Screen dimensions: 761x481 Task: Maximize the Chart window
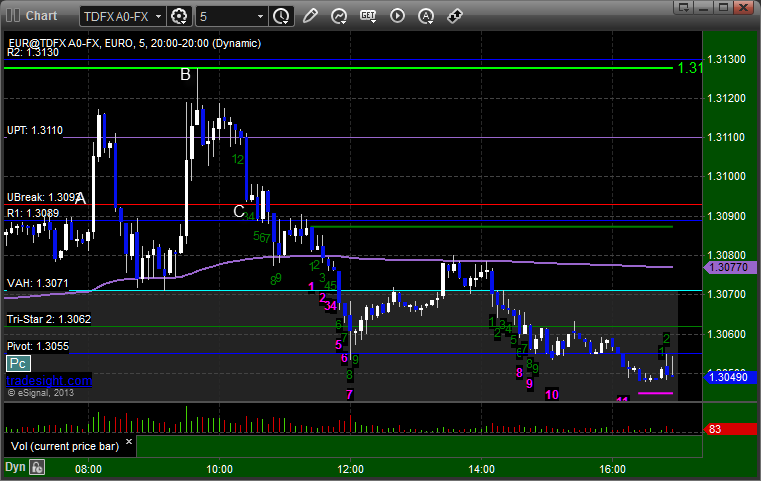click(x=724, y=7)
